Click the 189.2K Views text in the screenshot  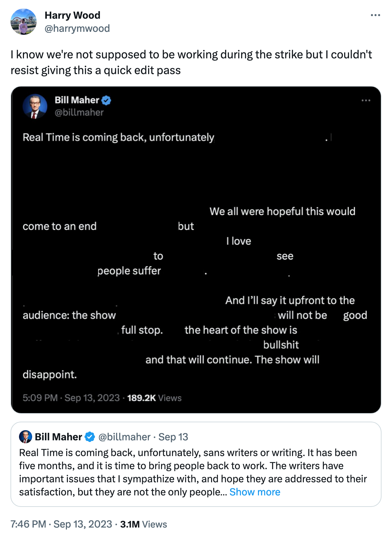click(154, 398)
